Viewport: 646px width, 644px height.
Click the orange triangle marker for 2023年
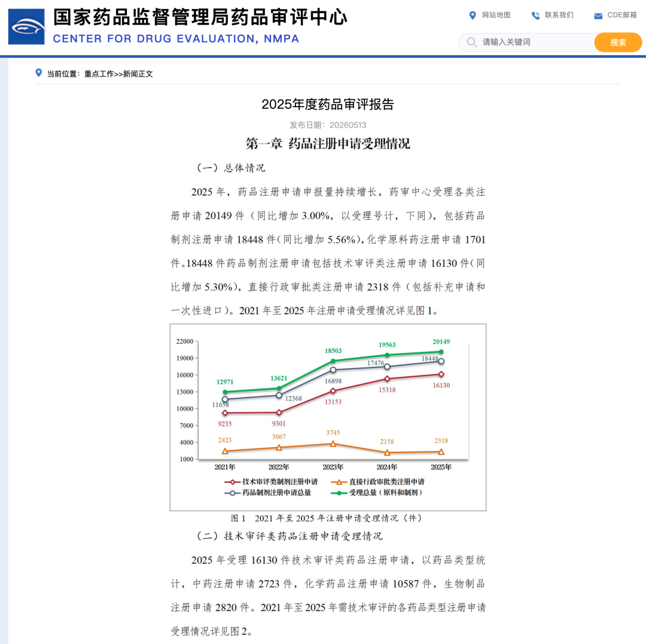tap(333, 443)
